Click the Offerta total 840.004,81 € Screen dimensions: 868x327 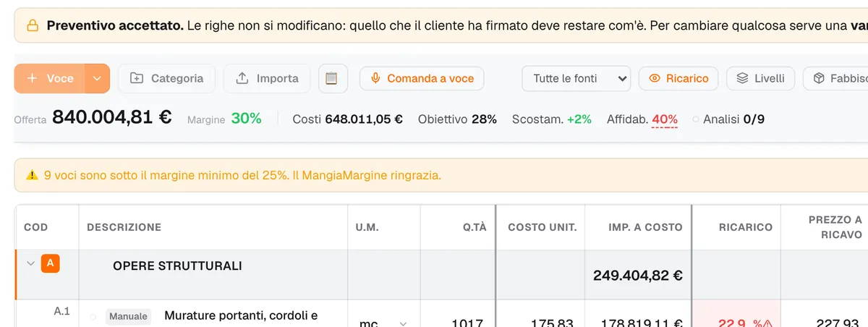tap(112, 117)
